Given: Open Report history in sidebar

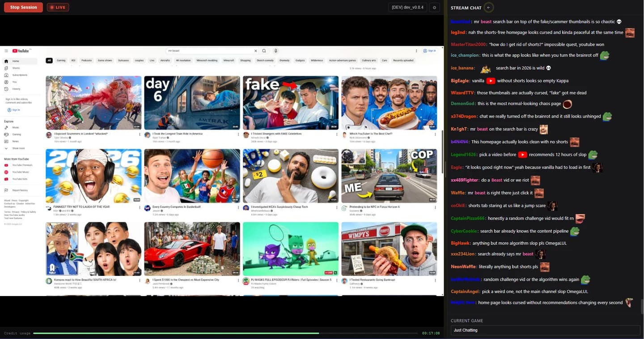Looking at the screenshot, I should point(20,190).
